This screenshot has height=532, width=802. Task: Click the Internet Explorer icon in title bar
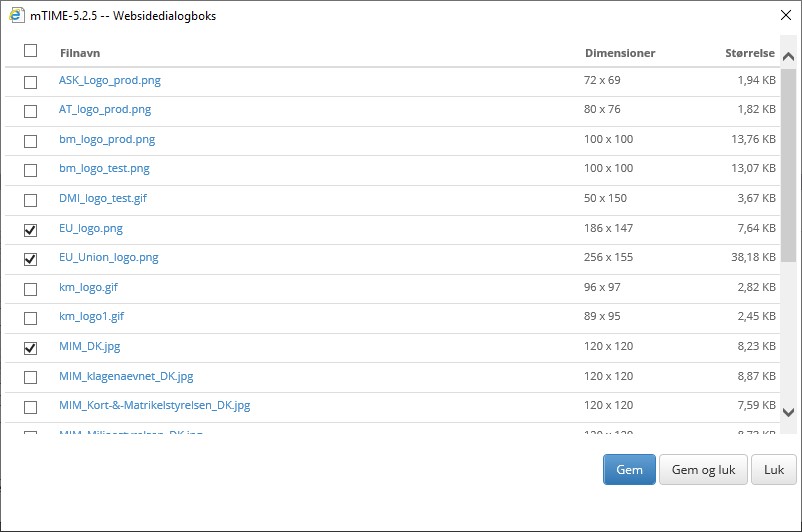click(17, 15)
